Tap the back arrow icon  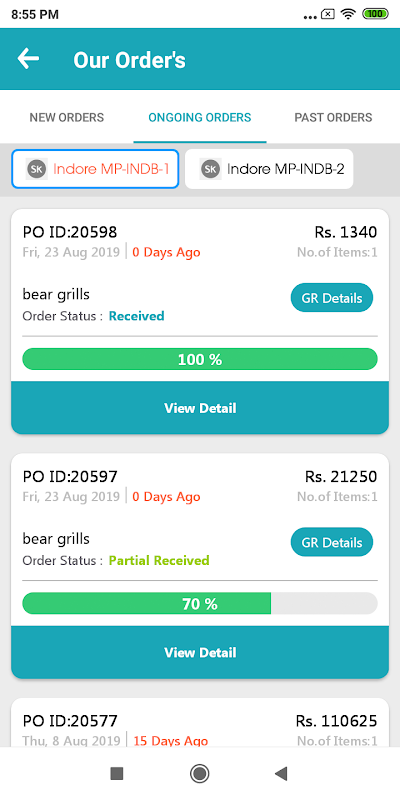(x=28, y=59)
